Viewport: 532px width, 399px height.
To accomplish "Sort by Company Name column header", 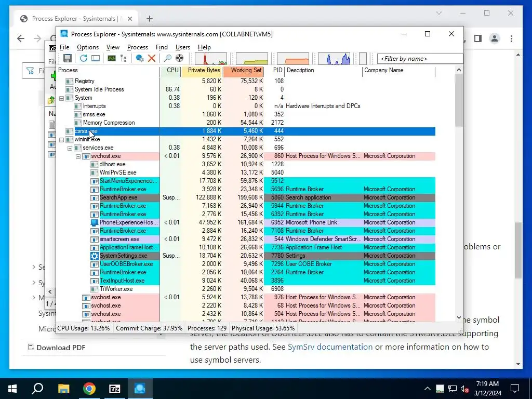I will [x=398, y=70].
